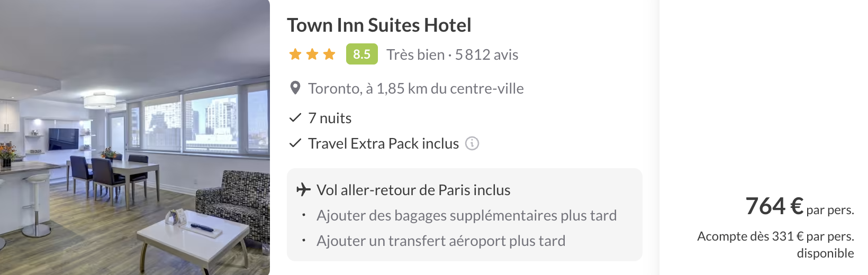Viewport: 868px width, 275px height.
Task: Click the checkmark beside Travel Extra Pack
Action: click(x=295, y=143)
